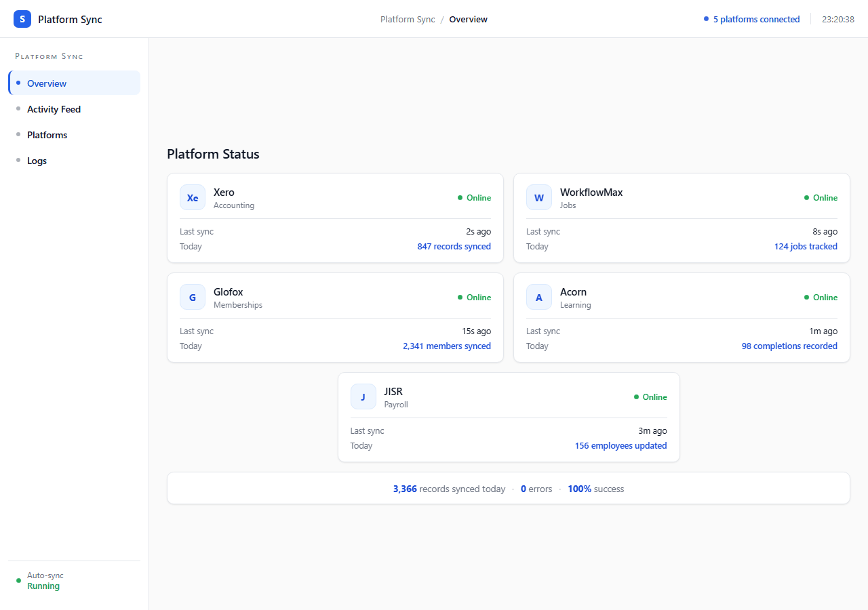Screen dimensions: 868x610
Task: Click the Overview breadcrumb
Action: coord(468,19)
